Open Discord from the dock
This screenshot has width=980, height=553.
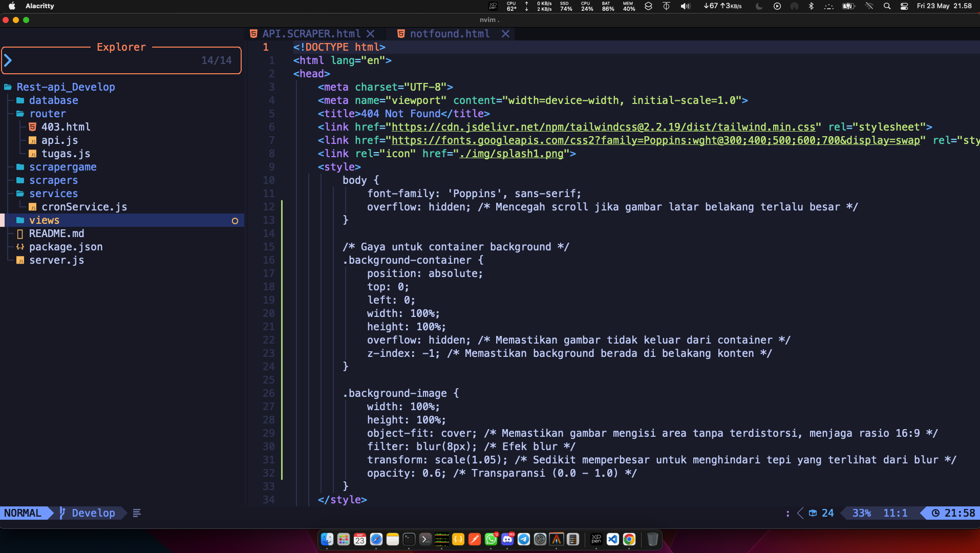507,539
